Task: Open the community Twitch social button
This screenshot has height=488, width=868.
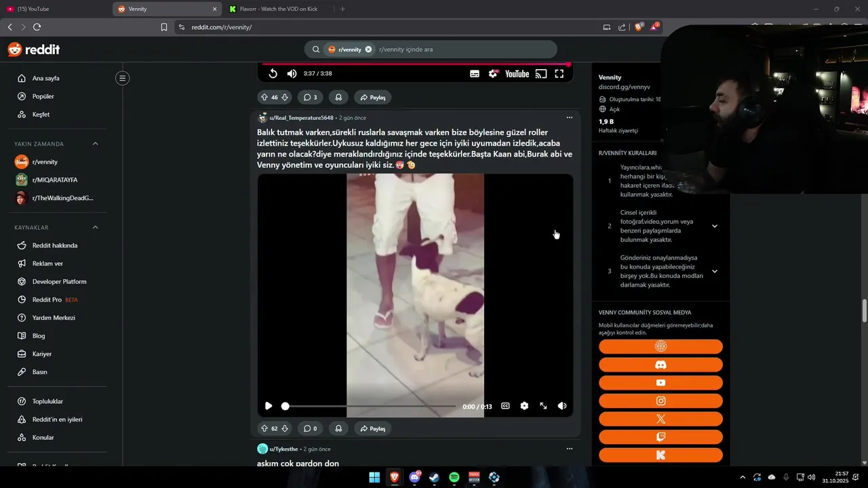Action: [x=660, y=437]
